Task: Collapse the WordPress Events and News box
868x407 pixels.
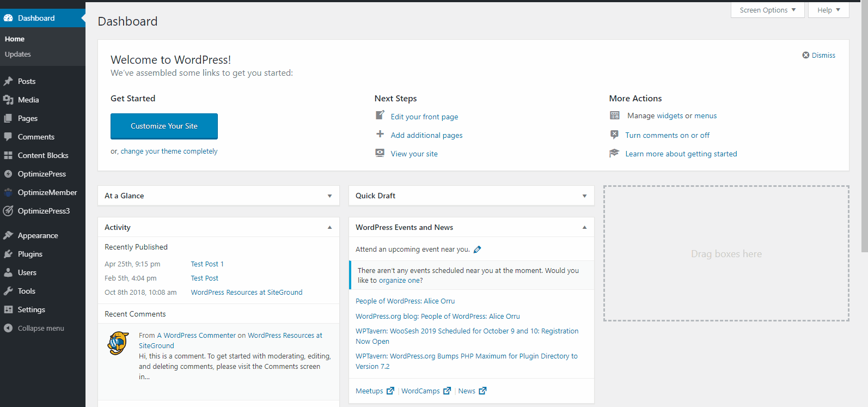Action: point(584,228)
